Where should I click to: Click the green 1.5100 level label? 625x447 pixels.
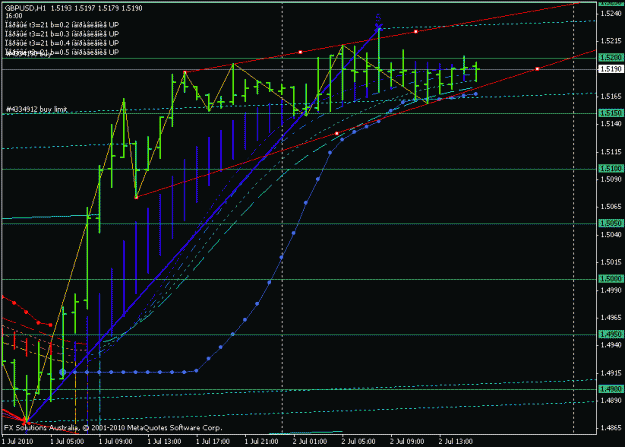pos(611,169)
